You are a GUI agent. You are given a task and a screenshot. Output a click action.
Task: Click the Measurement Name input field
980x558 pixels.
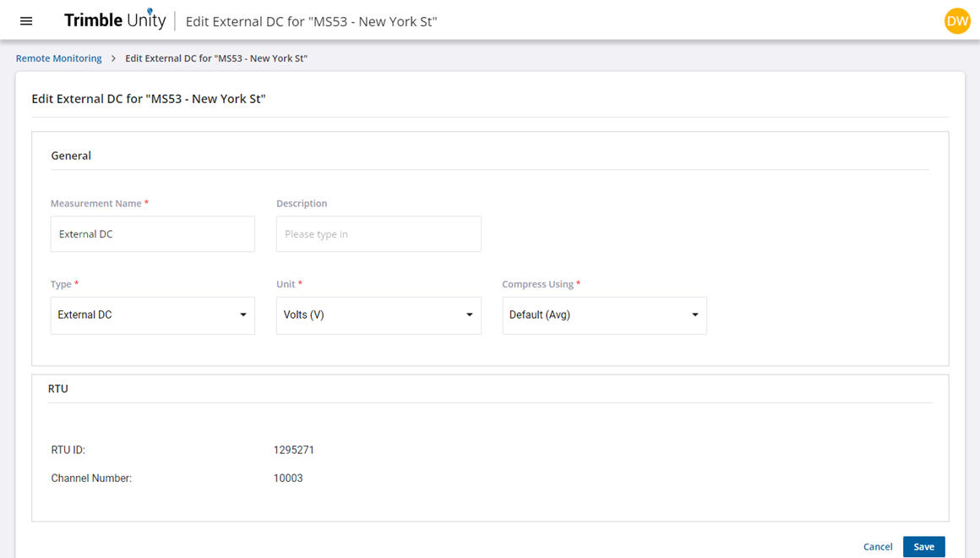[153, 234]
